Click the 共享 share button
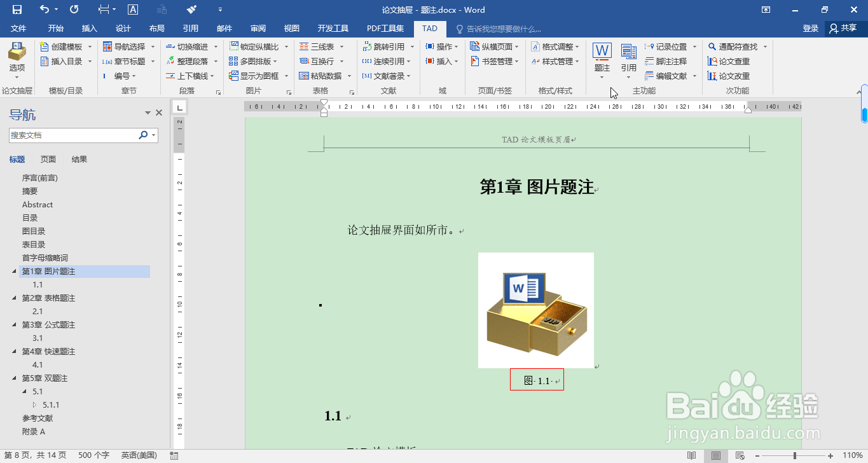 pos(843,29)
